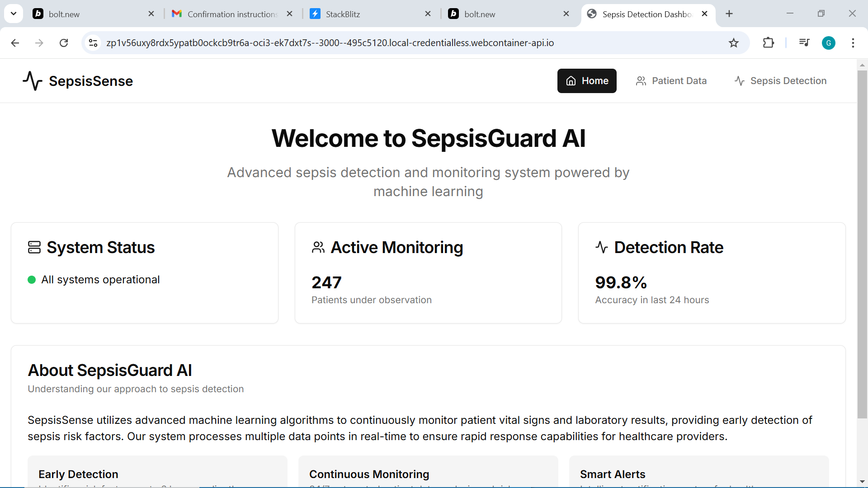Screen dimensions: 868x488
Task: View site information icon in address bar
Action: point(93,43)
